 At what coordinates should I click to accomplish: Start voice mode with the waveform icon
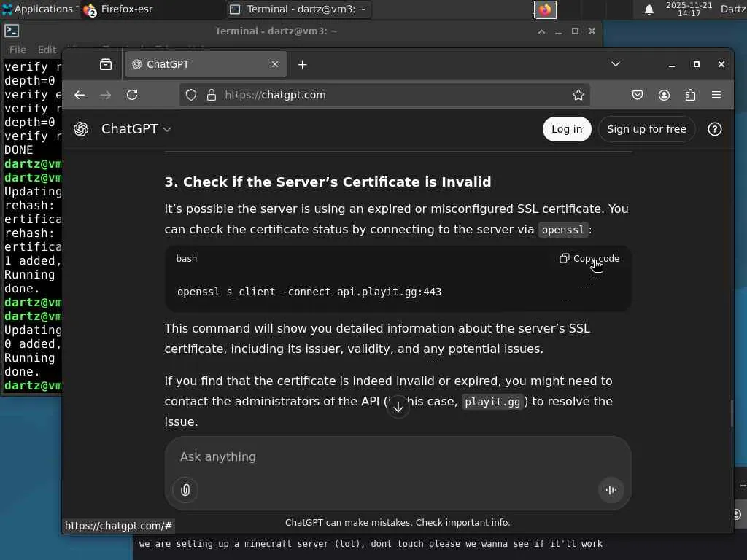tap(611, 489)
